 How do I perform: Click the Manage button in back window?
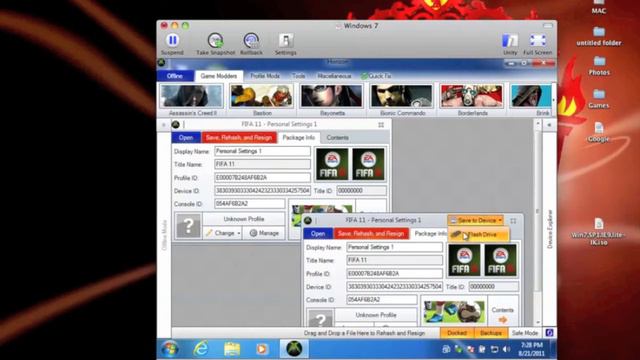pyautogui.click(x=264, y=233)
